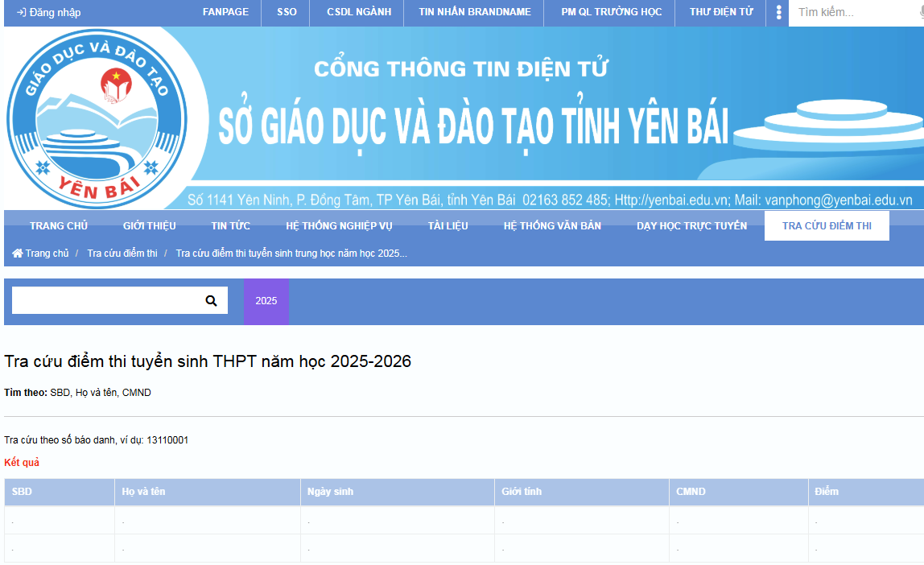Open PM QL TRƯỜNG HỌC link
The height and width of the screenshot is (565, 924).
pos(611,12)
